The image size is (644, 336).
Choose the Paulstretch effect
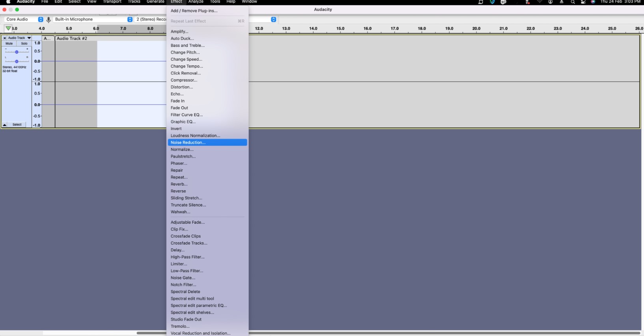tap(207, 156)
